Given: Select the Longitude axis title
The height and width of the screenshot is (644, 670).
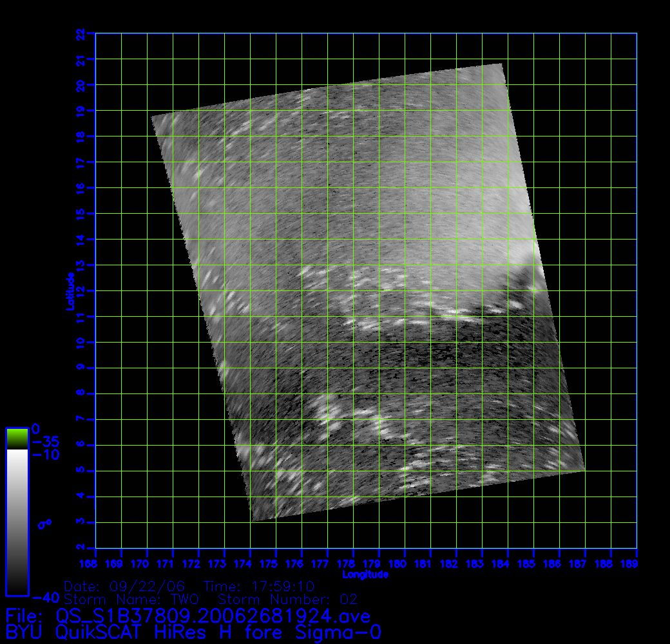Looking at the screenshot, I should click(365, 574).
